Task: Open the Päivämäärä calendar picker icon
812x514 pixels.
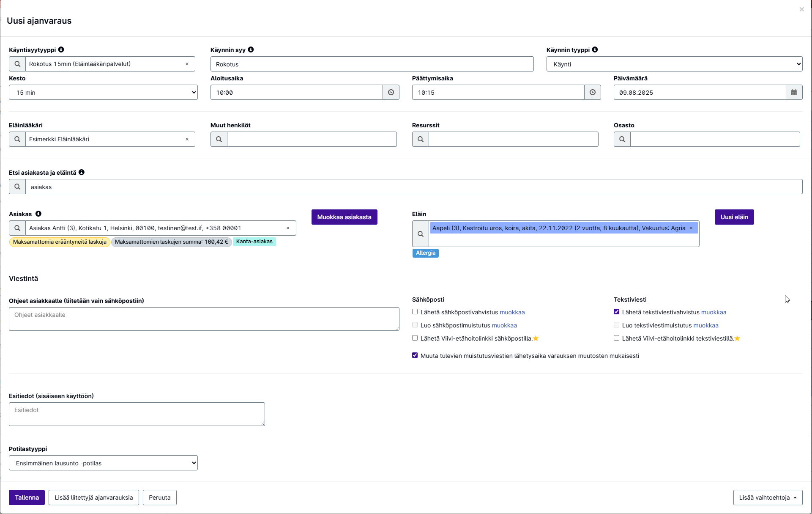Action: [x=794, y=92]
